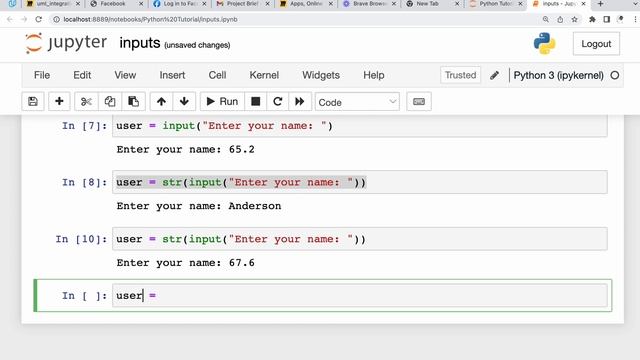Click the Jupyter logo
The height and width of the screenshot is (360, 640).
click(x=66, y=43)
